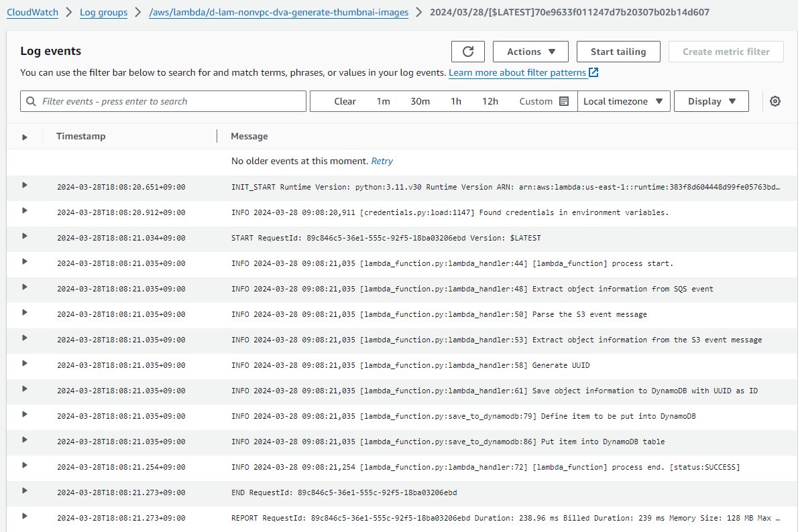Click the Start tailing button
The image size is (798, 532).
pos(618,52)
